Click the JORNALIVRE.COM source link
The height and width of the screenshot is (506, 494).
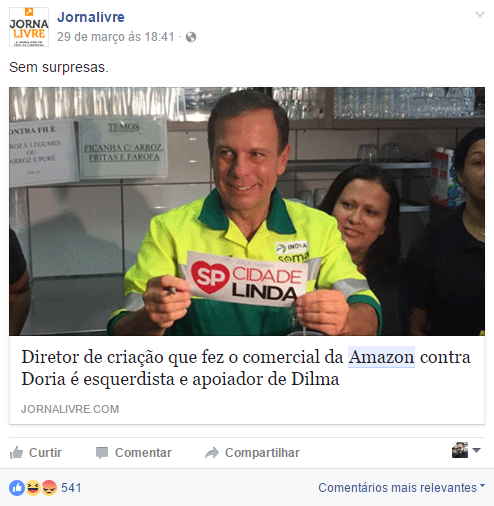[x=70, y=409]
